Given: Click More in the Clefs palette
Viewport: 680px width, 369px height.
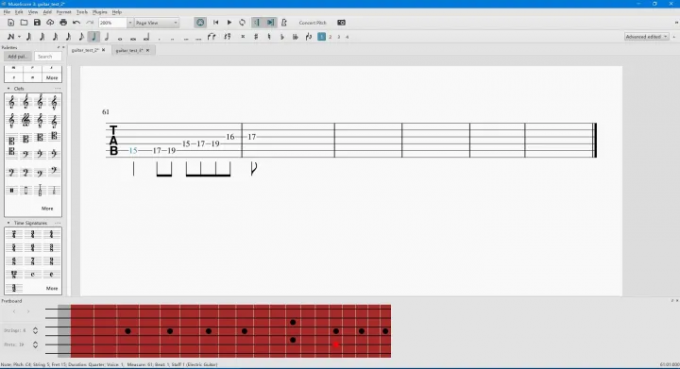Looking at the screenshot, I should click(x=47, y=209).
